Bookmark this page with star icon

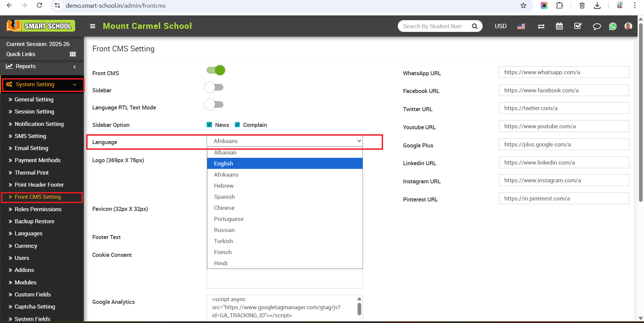pos(523,5)
